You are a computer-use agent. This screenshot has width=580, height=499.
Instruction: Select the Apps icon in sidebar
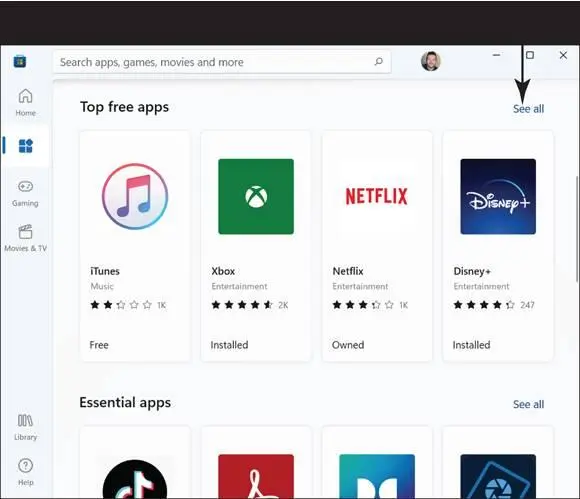click(x=26, y=146)
